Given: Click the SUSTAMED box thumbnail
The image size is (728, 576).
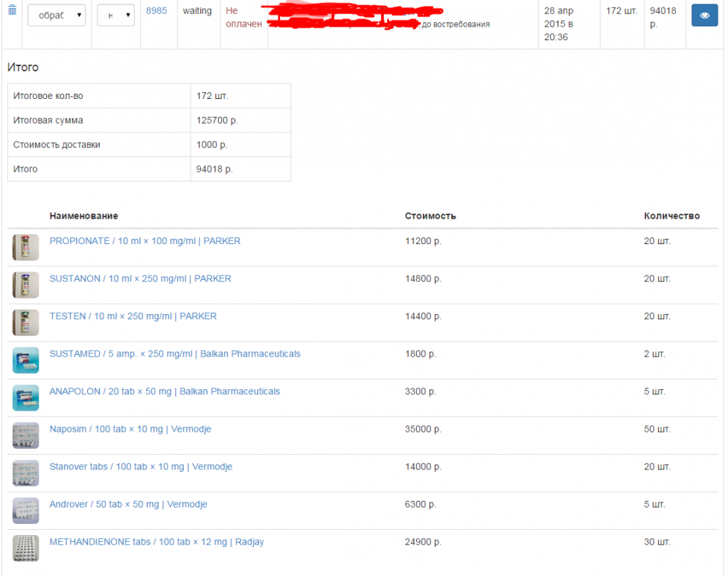Looking at the screenshot, I should 25,360.
